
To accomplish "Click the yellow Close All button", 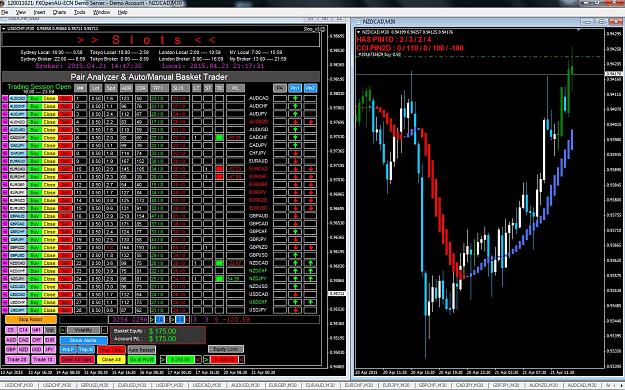I will point(111,360).
